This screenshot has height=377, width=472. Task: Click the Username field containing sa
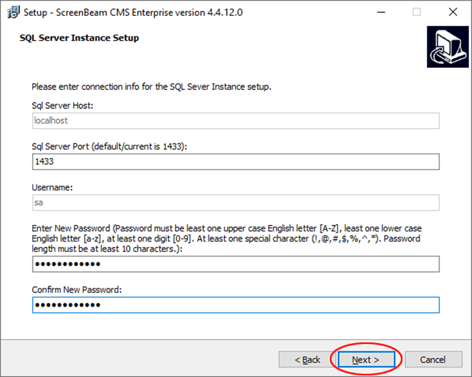tap(236, 203)
